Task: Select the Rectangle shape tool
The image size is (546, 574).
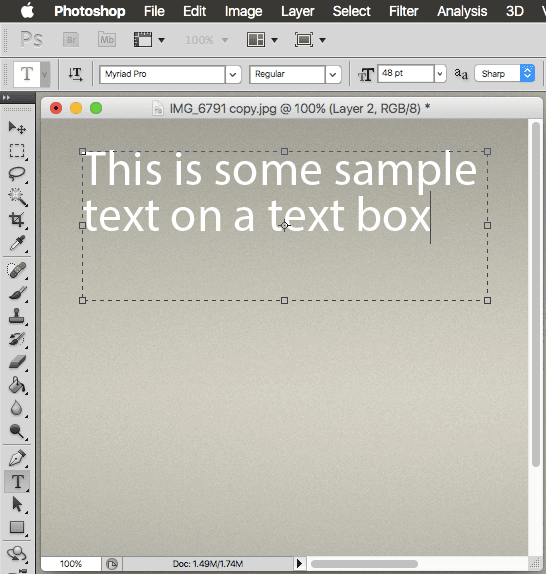Action: pos(17,528)
